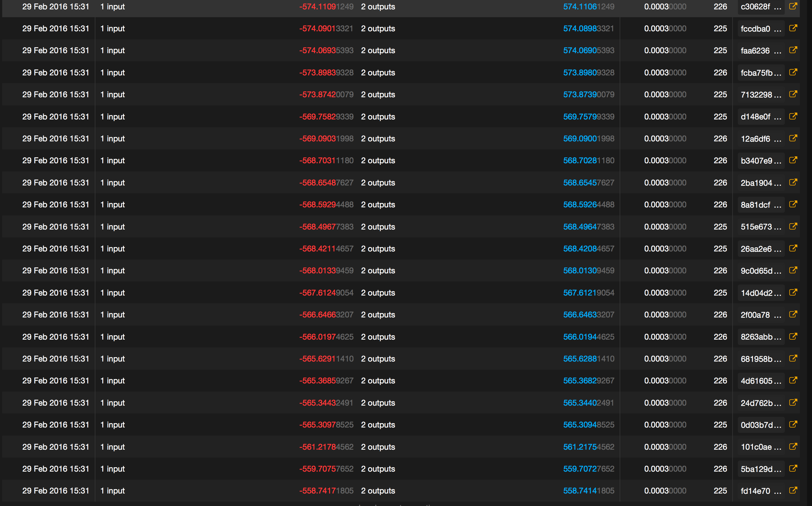Open external link for transaction fccdba0

[793, 28]
